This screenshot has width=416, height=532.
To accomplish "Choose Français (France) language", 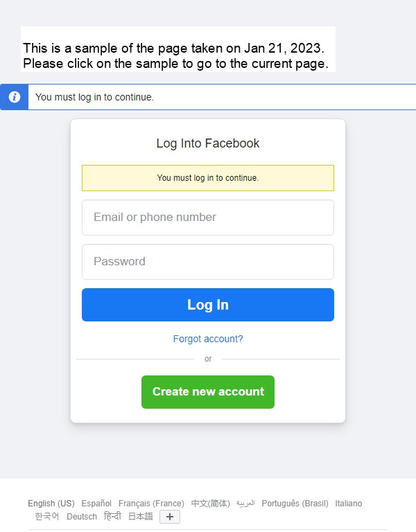I will tap(151, 503).
